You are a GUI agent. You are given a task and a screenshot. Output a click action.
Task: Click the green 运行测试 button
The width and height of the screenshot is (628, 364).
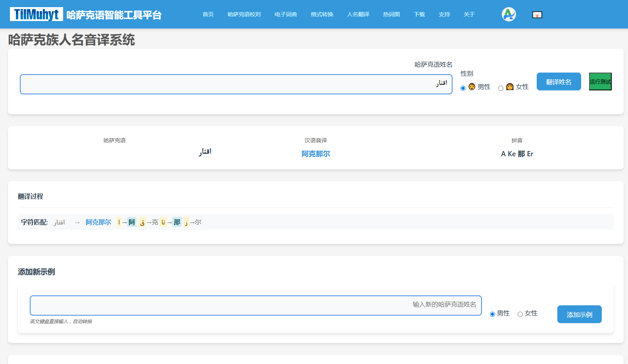coord(600,82)
